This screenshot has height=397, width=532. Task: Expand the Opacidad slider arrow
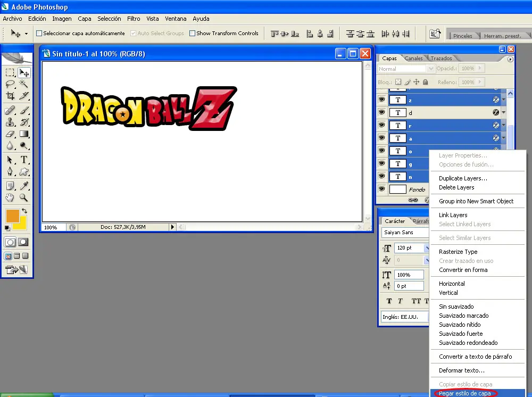point(480,68)
